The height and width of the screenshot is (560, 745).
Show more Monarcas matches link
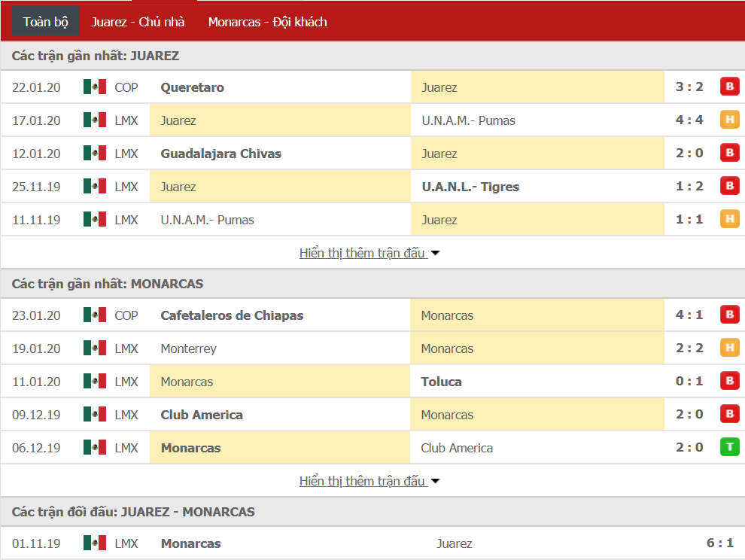click(x=363, y=481)
